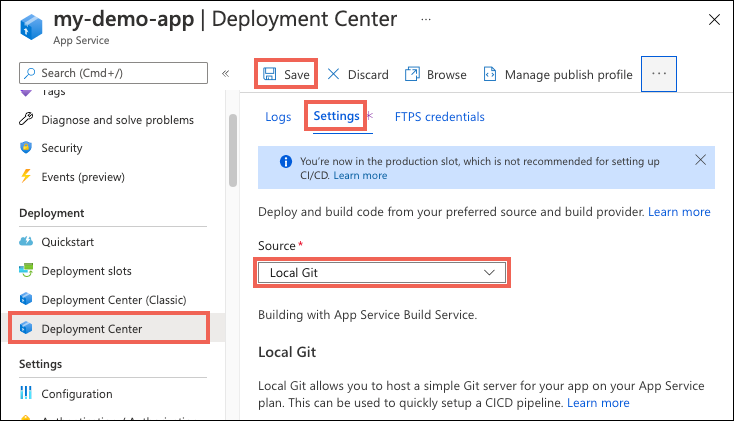Viewport: 734px width, 421px height.
Task: Switch to the FTPS credentials tab
Action: 439,117
